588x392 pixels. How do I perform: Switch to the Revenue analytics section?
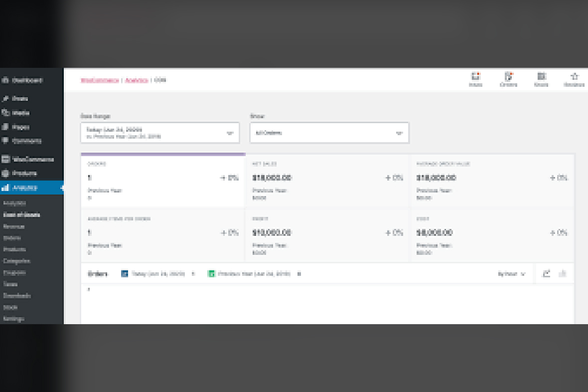point(15,226)
